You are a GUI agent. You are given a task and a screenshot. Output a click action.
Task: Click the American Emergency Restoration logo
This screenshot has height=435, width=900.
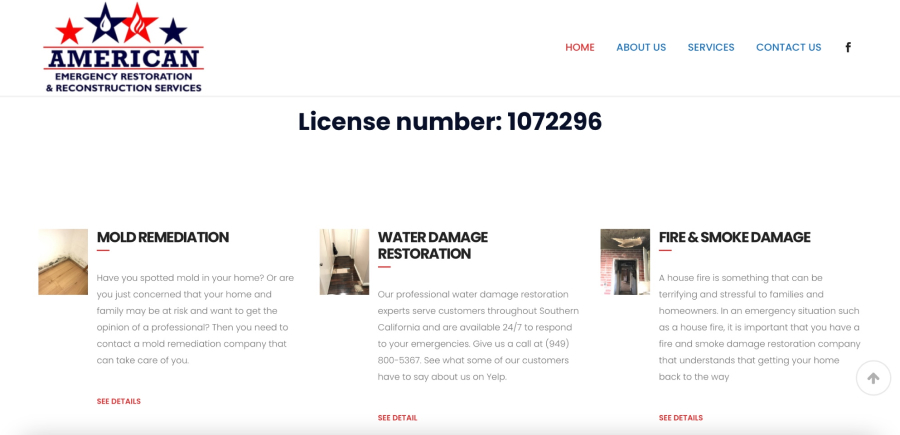point(123,48)
